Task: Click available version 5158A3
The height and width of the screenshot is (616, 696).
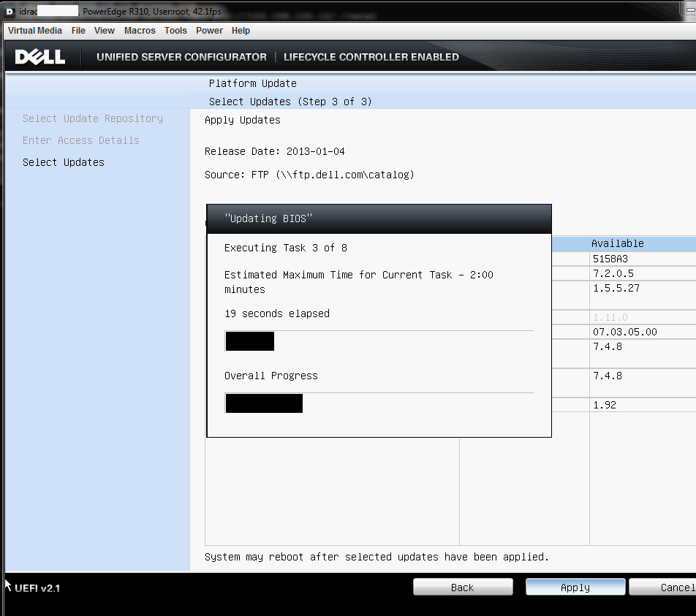Action: [610, 259]
